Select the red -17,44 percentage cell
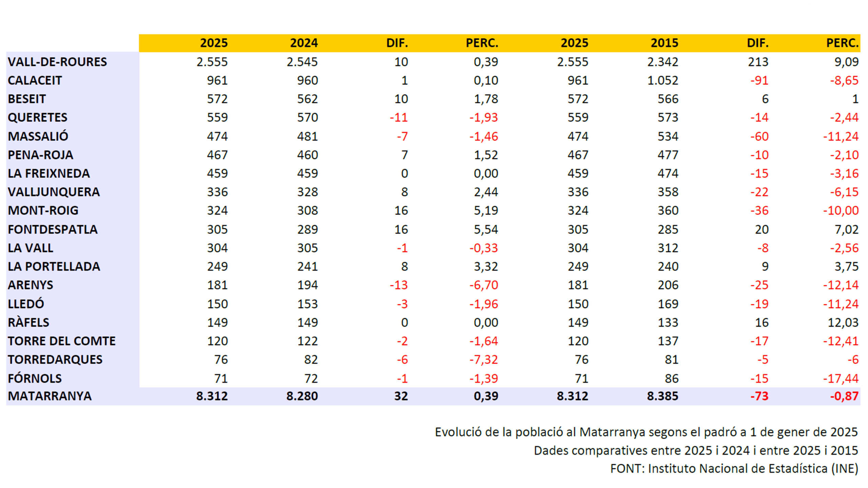868x488 pixels. (x=841, y=378)
